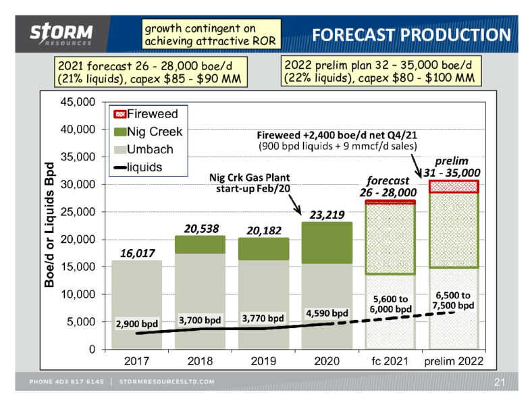Click the 'Fireweed' legend label
Image resolution: width=532 pixels, height=405 pixels.
[153, 114]
